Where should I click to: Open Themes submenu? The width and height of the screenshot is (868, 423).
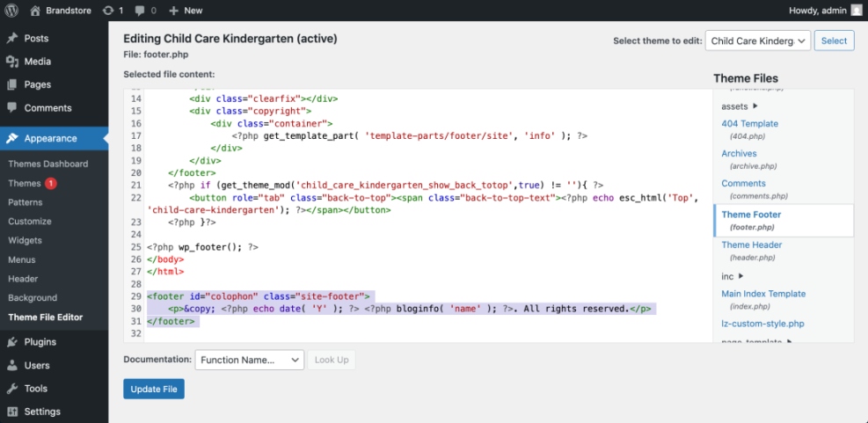25,183
